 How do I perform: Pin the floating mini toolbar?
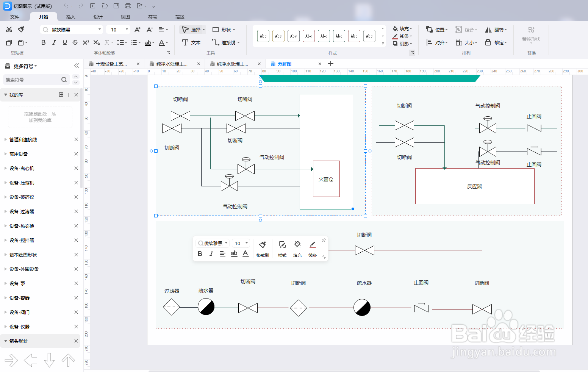click(x=324, y=241)
